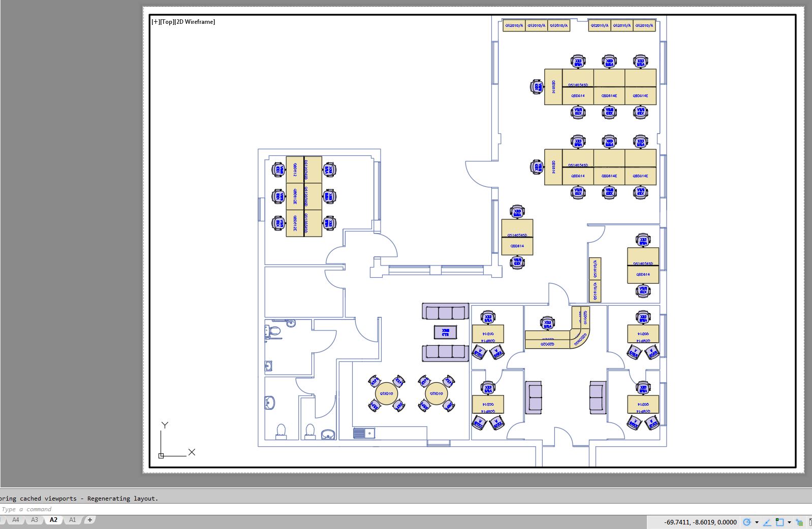Open the [+] viewport controls menu
The width and height of the screenshot is (812, 529).
(155, 22)
